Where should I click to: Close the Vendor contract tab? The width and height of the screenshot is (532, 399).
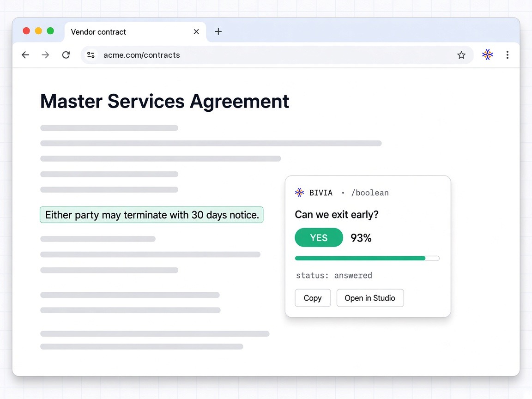[x=196, y=31]
